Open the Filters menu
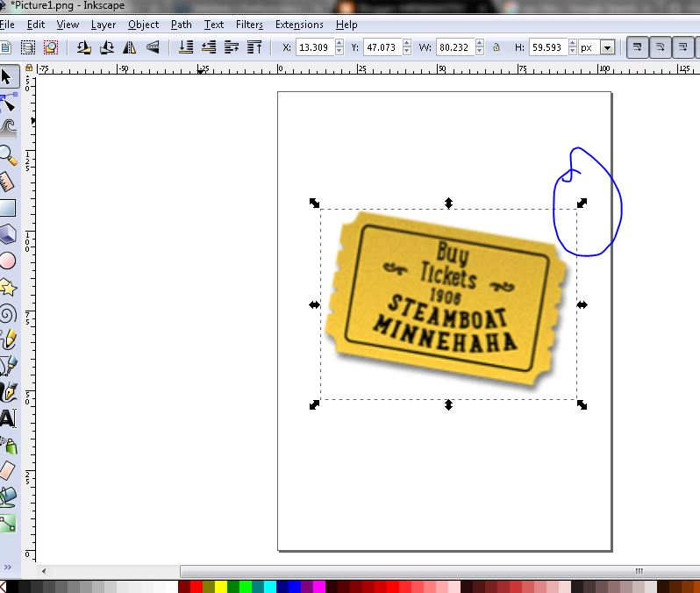This screenshot has height=593, width=700. (249, 25)
